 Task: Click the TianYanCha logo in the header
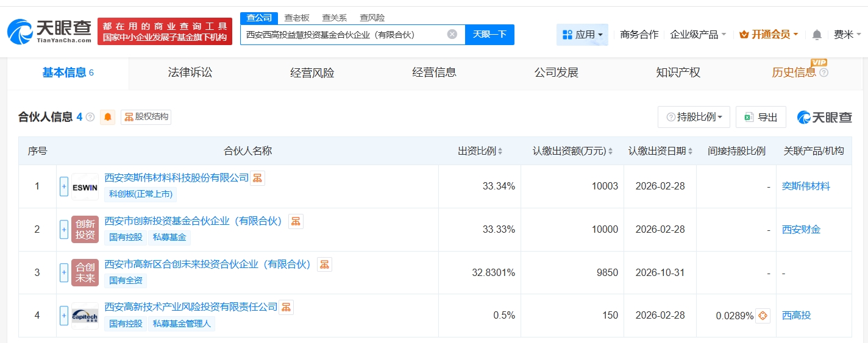(x=49, y=31)
